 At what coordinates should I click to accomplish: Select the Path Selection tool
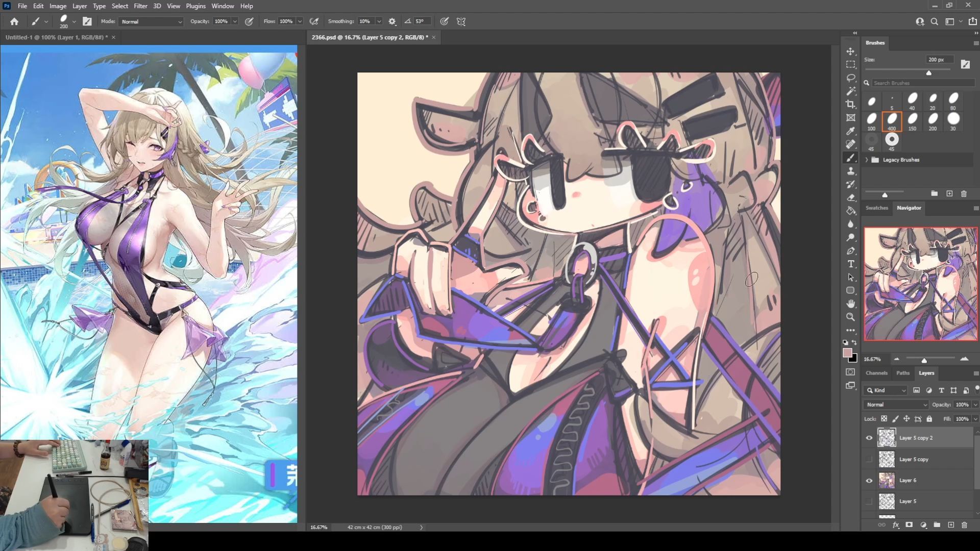[x=850, y=278]
